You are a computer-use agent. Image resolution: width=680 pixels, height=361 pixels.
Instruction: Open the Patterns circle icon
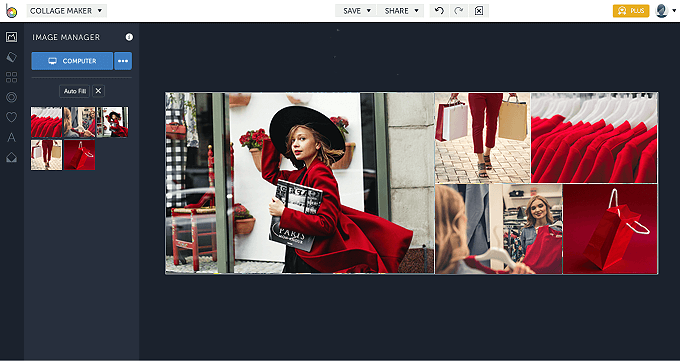12,97
